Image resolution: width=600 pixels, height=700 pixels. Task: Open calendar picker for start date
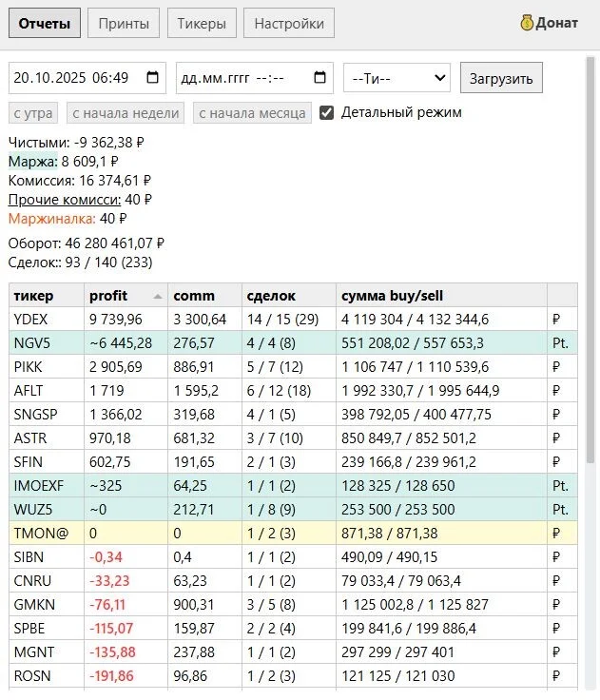pyautogui.click(x=153, y=78)
